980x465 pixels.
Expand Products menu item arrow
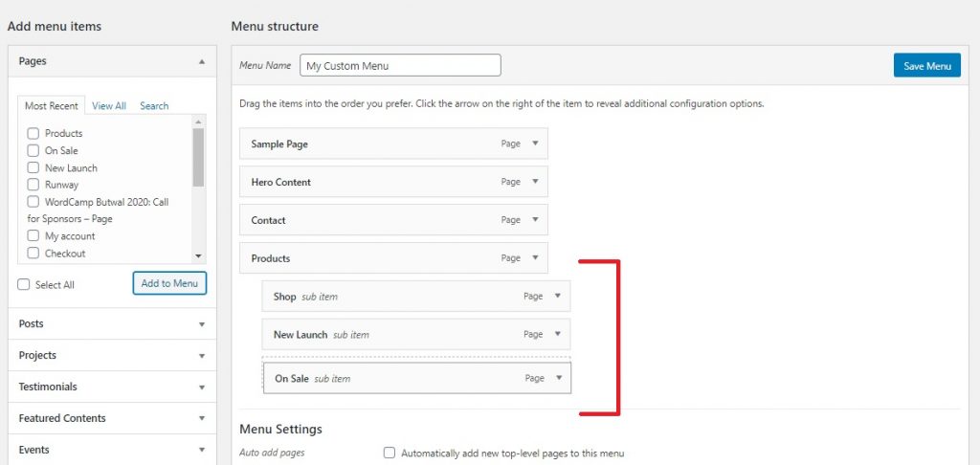535,257
